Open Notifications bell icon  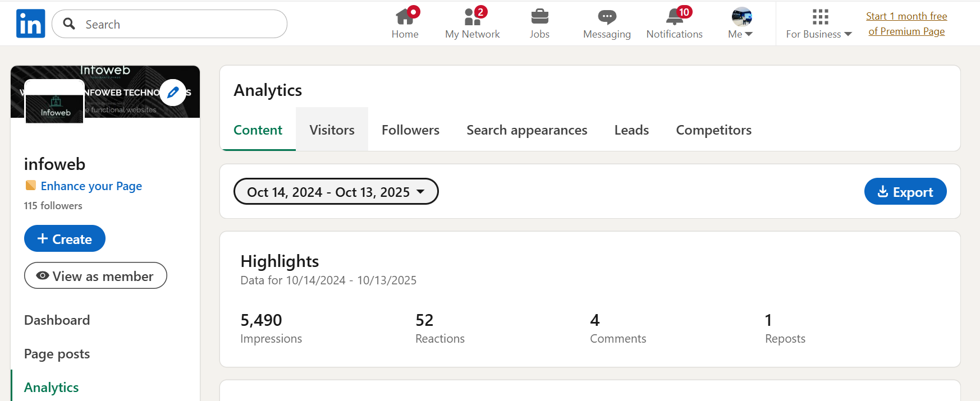pyautogui.click(x=675, y=17)
